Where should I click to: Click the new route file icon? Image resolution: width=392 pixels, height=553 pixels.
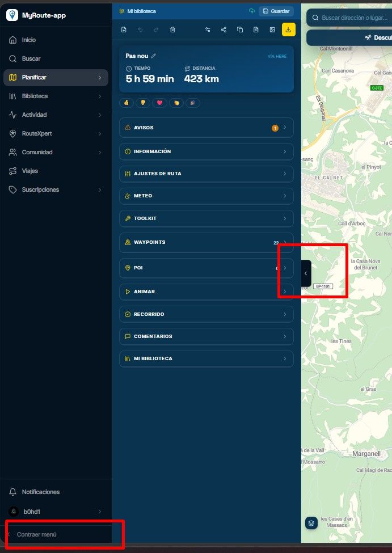pos(124,29)
